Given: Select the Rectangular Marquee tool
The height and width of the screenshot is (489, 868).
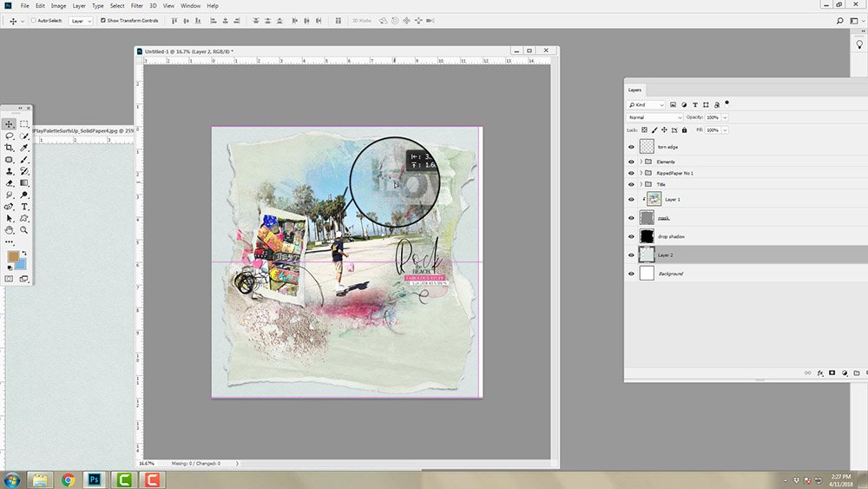Looking at the screenshot, I should pyautogui.click(x=24, y=124).
